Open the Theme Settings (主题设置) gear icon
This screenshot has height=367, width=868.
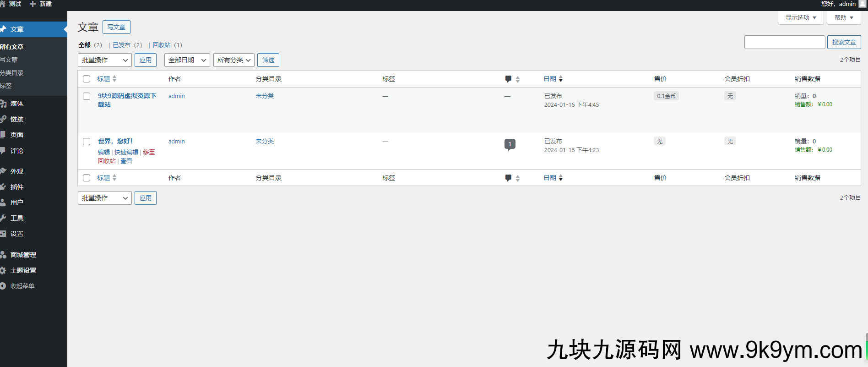coord(3,270)
